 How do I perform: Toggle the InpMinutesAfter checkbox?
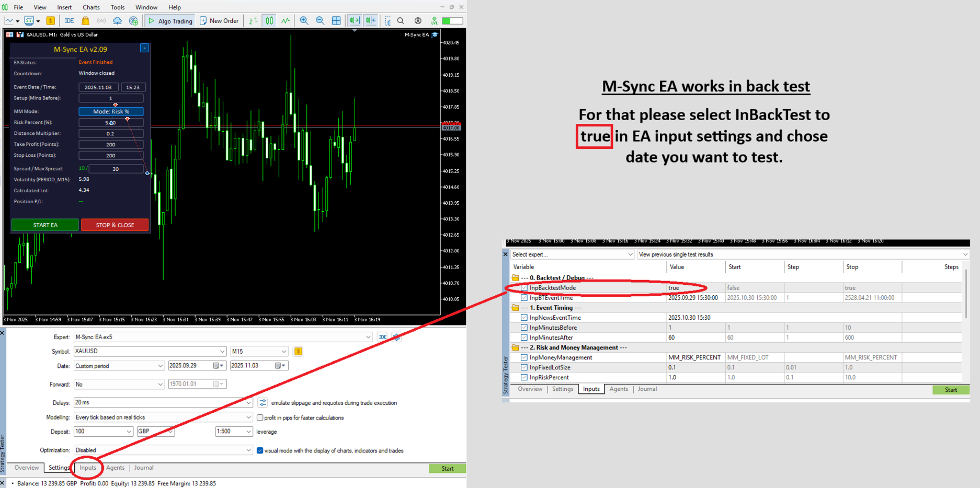tap(524, 338)
